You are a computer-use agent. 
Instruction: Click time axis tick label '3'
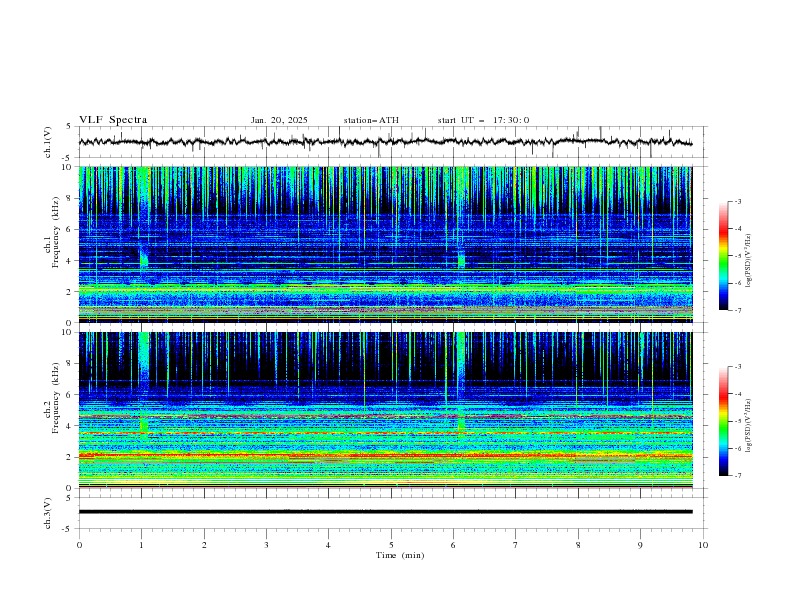click(x=266, y=545)
